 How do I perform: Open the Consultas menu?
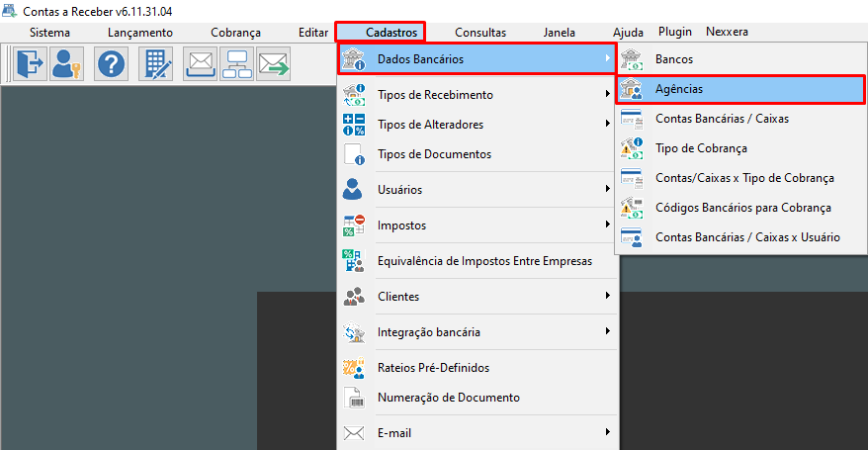coord(480,33)
